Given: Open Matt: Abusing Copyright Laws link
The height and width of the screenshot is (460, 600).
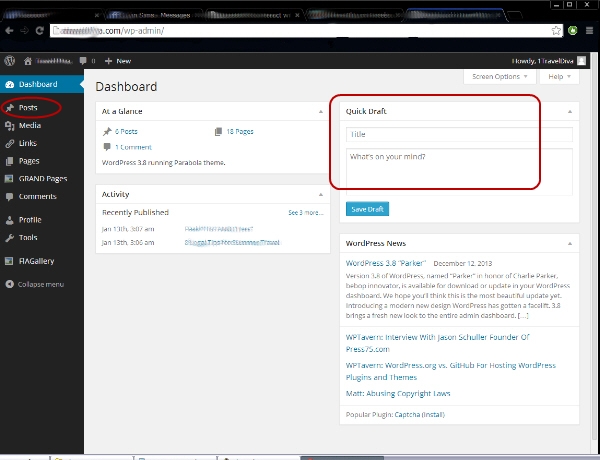Looking at the screenshot, I should [x=398, y=393].
